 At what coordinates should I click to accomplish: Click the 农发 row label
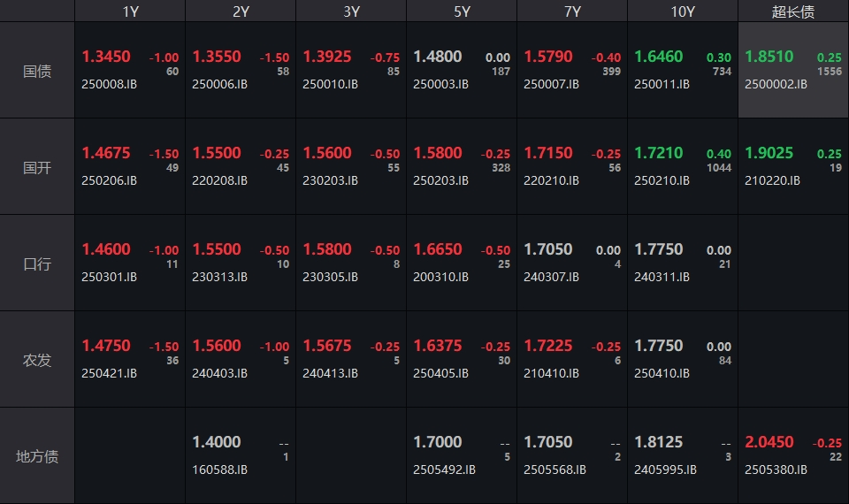(x=37, y=360)
